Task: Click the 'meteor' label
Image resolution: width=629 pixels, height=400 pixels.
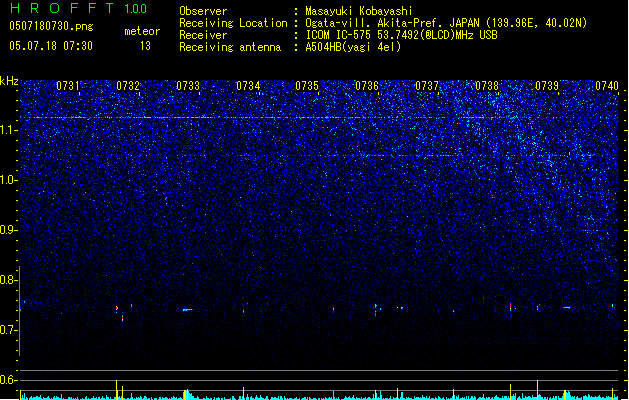Action: (142, 31)
